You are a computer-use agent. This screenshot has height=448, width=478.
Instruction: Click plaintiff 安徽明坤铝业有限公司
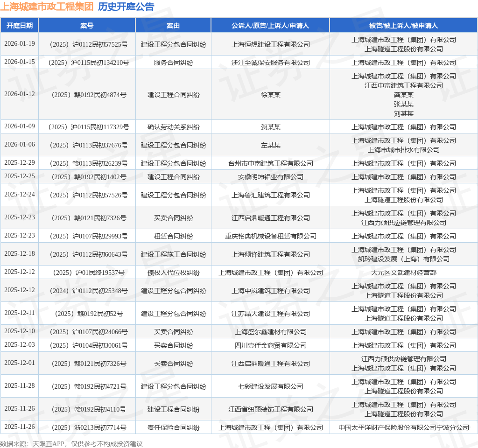270,177
